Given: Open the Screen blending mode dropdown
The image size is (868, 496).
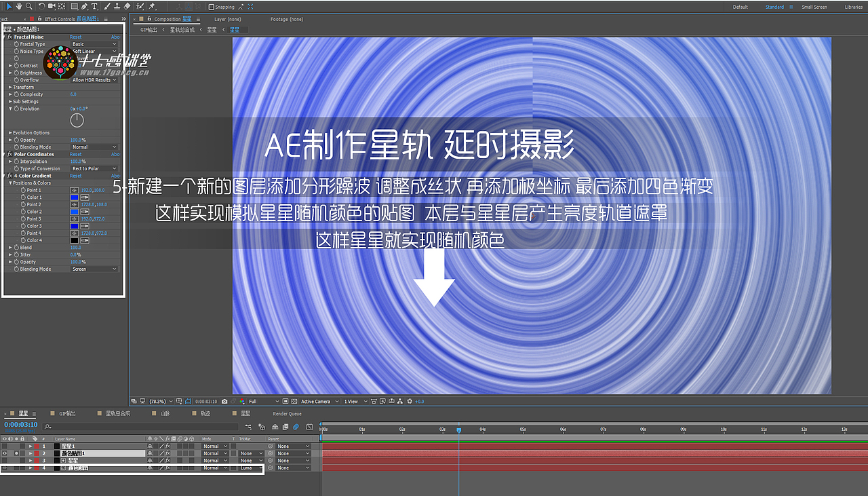Looking at the screenshot, I should pyautogui.click(x=93, y=269).
